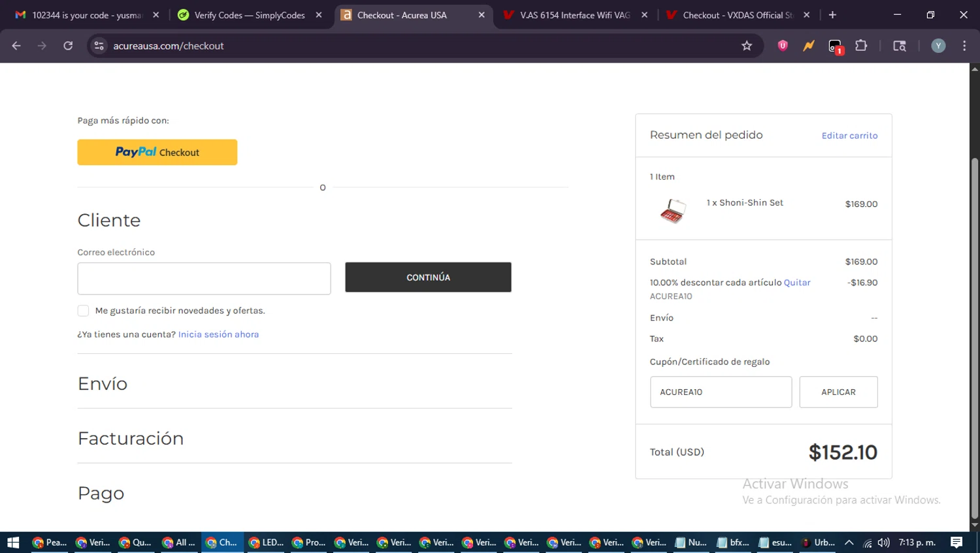Open the 'Nu...' Notepad taskbar item
Screen dimensions: 980x553
tap(691, 543)
